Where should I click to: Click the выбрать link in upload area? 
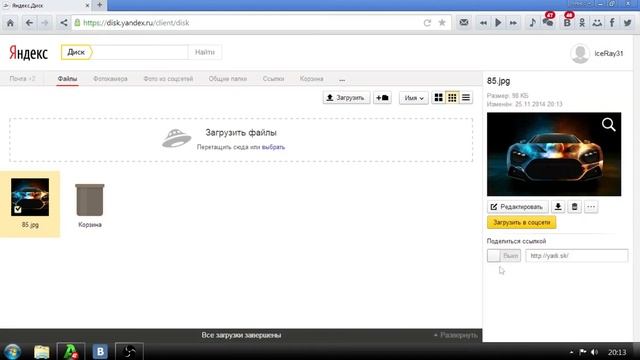click(273, 147)
